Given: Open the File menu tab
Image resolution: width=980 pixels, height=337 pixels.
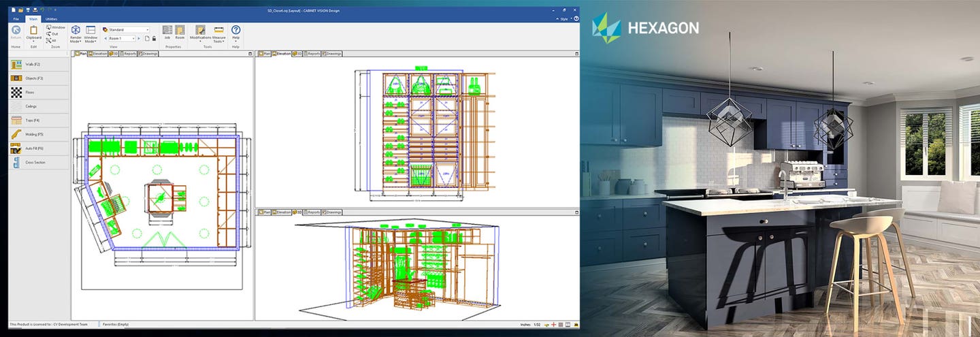Looking at the screenshot, I should pyautogui.click(x=16, y=19).
